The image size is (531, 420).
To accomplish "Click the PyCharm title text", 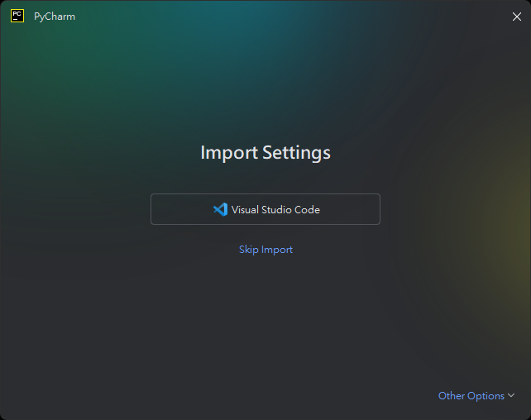I will tap(55, 17).
